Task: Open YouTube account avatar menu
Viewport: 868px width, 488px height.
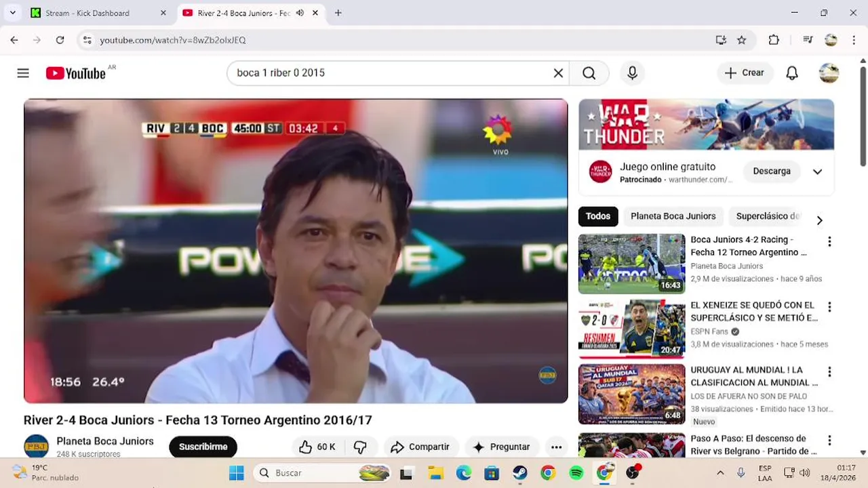Action: [829, 73]
